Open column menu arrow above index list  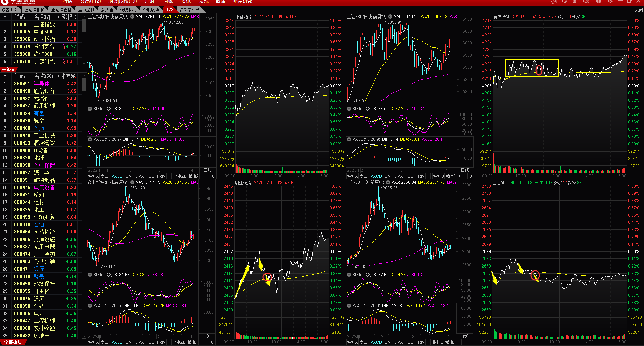point(5,17)
